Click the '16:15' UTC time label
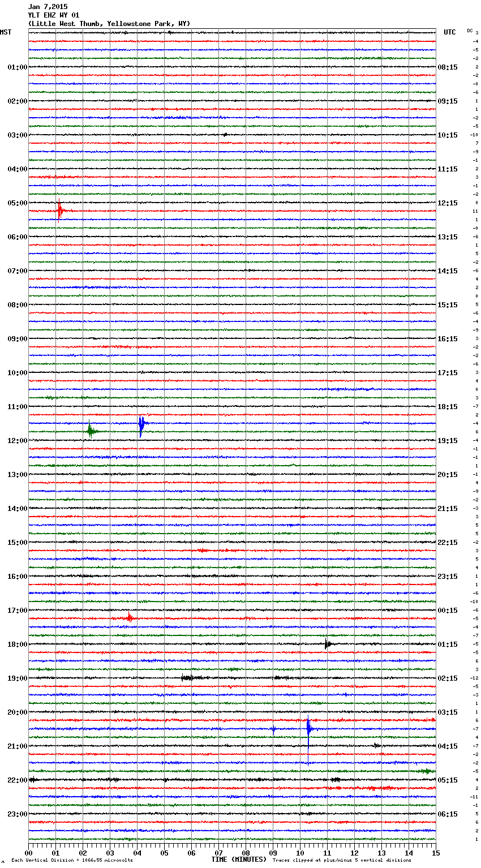This screenshot has height=868, width=481. point(448,339)
